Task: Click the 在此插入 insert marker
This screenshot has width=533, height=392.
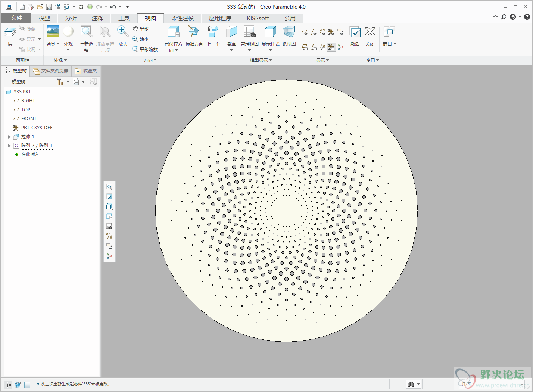Action: (x=26, y=155)
